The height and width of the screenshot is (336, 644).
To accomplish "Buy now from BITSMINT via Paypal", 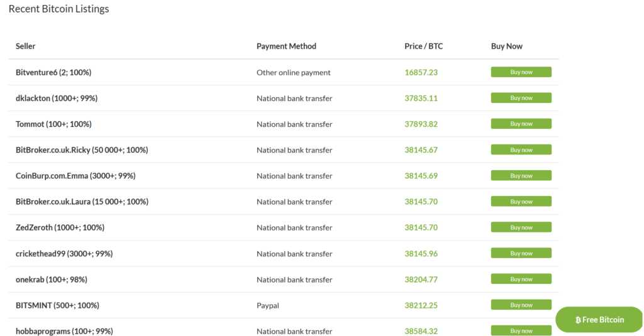I will [x=521, y=305].
